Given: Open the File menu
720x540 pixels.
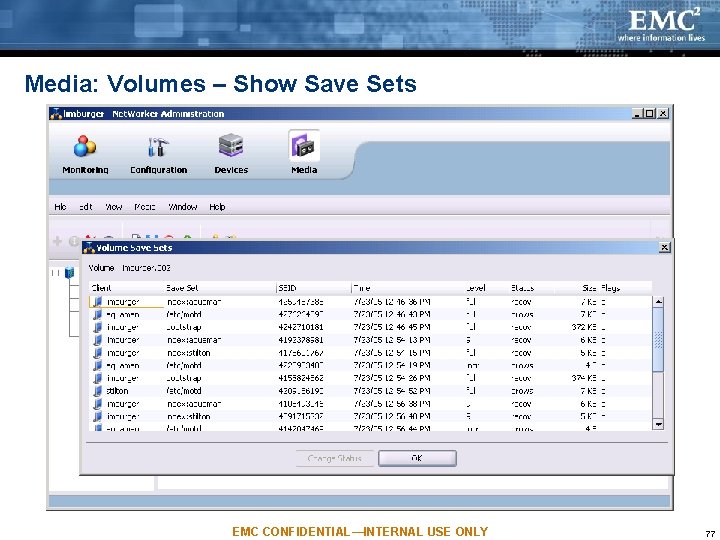Looking at the screenshot, I should tap(60, 207).
